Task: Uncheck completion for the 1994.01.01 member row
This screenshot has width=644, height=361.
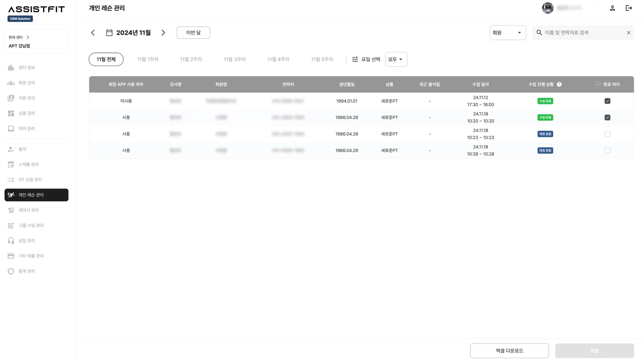Action: click(x=607, y=101)
